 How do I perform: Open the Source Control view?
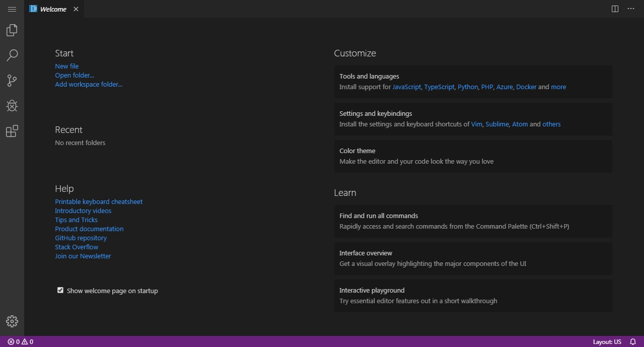[x=12, y=81]
